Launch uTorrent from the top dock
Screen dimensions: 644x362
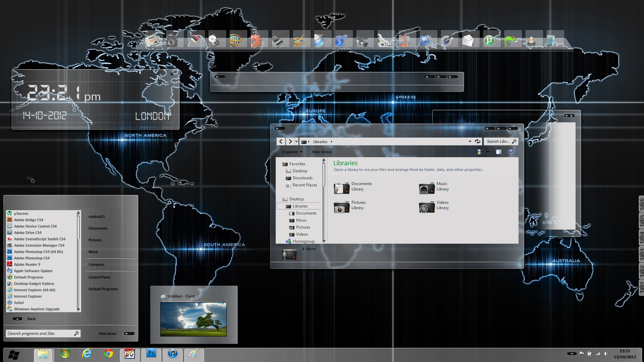(489, 41)
